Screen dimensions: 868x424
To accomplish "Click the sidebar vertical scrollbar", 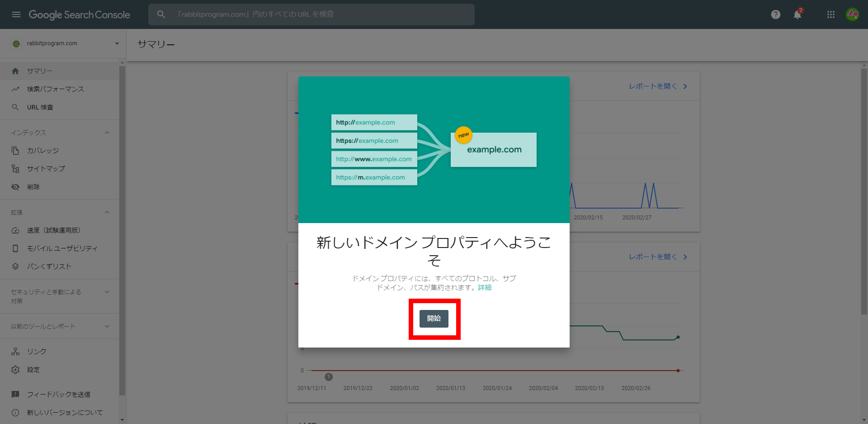I will (122, 231).
